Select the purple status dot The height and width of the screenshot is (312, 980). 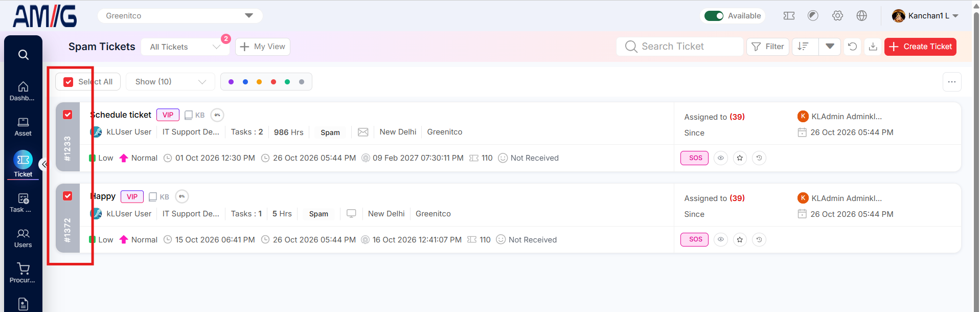tap(231, 82)
